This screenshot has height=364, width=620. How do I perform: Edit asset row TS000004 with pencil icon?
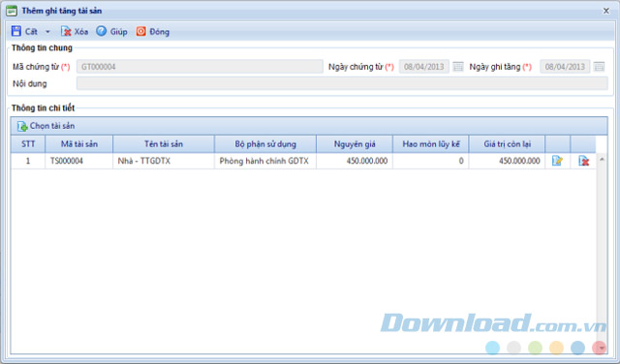point(557,161)
